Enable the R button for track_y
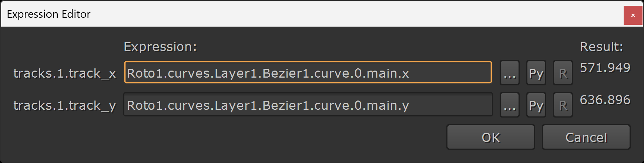This screenshot has width=644, height=163. (x=563, y=105)
